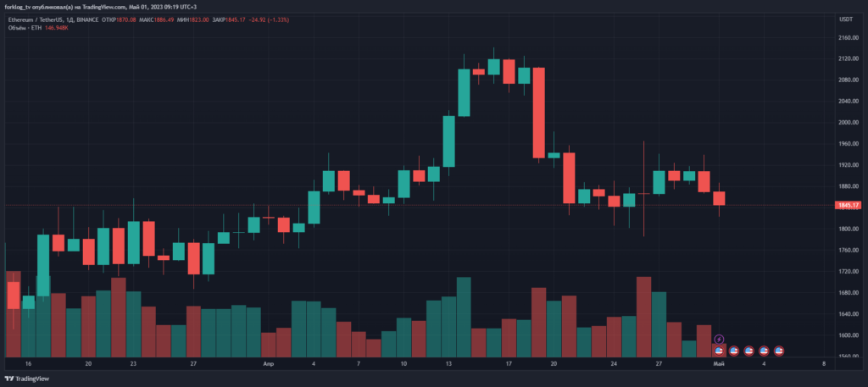Click the 1600.00 level on price axis
The height and width of the screenshot is (387, 868).
pos(847,335)
